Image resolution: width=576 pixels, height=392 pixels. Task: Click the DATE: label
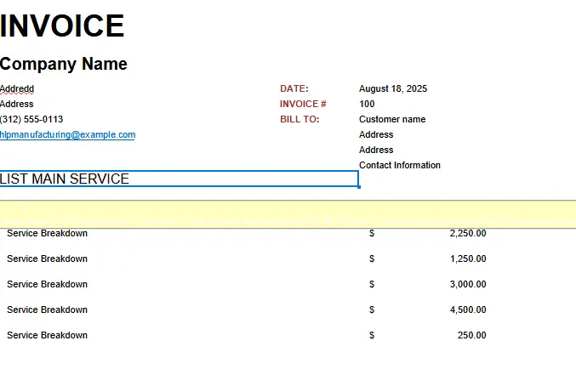pos(294,88)
